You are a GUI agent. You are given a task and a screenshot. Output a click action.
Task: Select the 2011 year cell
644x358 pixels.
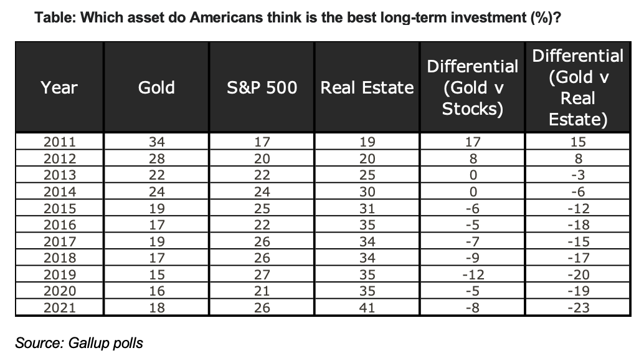click(59, 142)
